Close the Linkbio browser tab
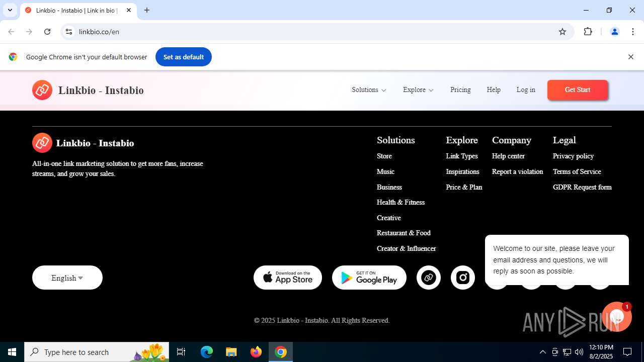The image size is (644, 362). pos(129,10)
